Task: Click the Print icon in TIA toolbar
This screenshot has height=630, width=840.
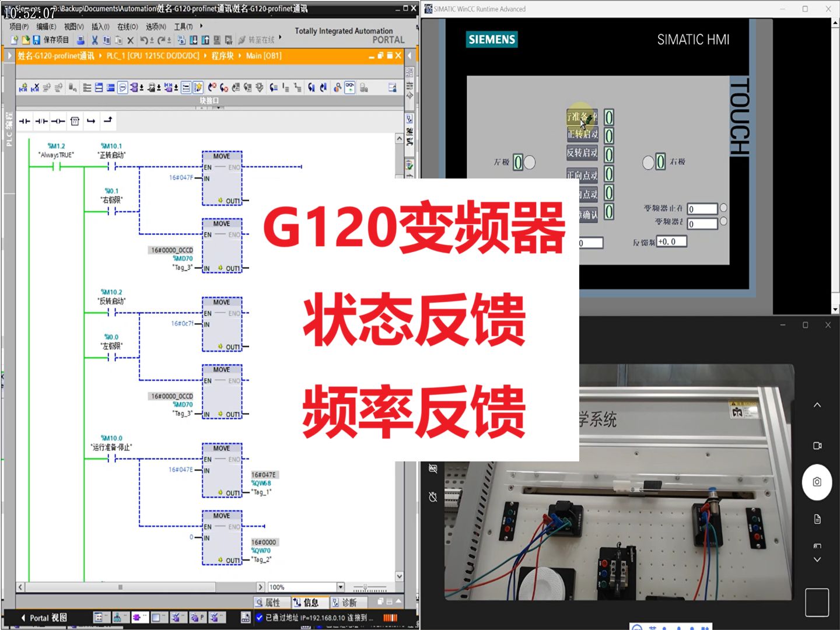Action: 80,40
